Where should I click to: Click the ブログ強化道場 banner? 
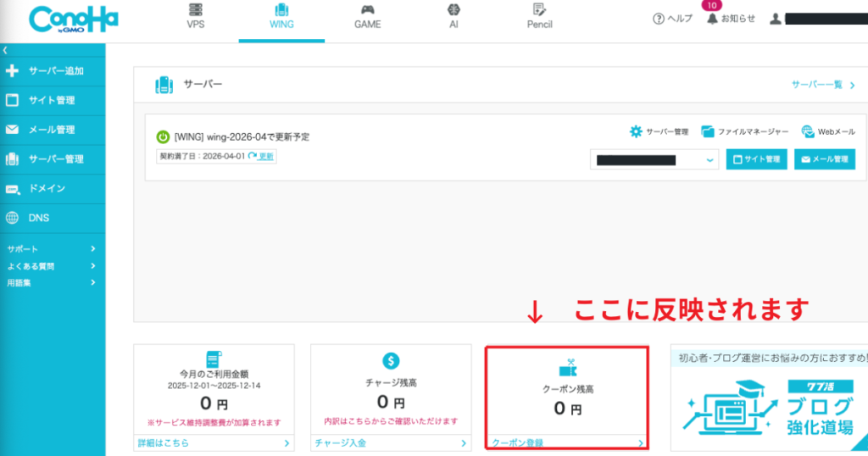pyautogui.click(x=770, y=398)
